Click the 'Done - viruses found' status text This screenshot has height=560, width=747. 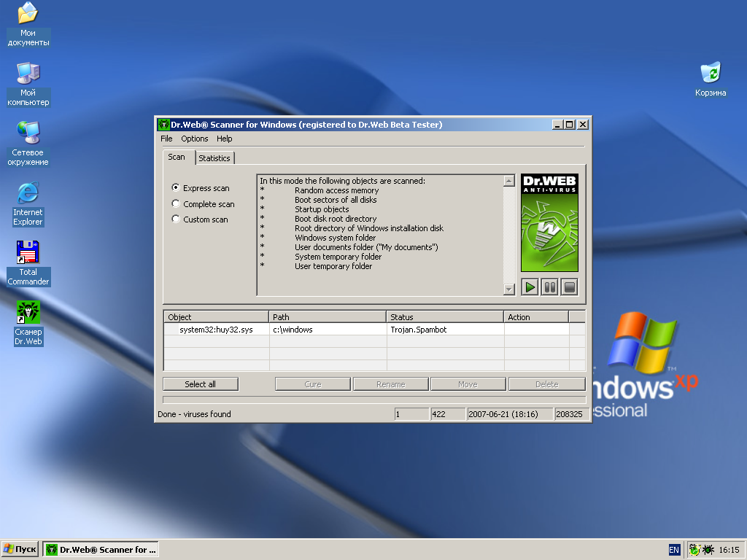point(194,414)
